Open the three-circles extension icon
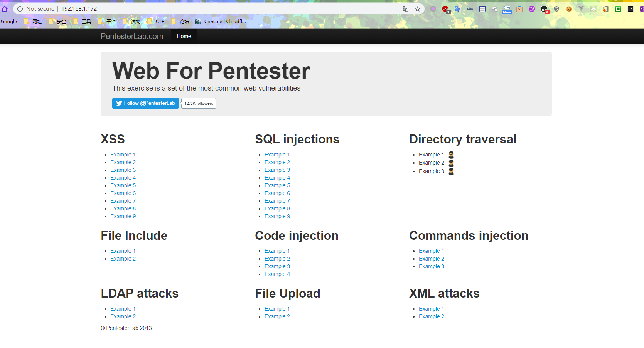The image size is (644, 348). [495, 9]
